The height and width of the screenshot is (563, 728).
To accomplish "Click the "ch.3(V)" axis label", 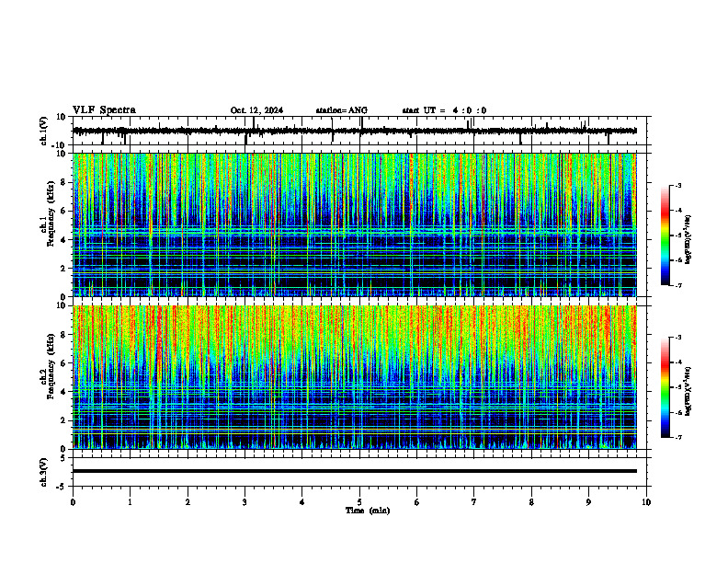I will (44, 473).
